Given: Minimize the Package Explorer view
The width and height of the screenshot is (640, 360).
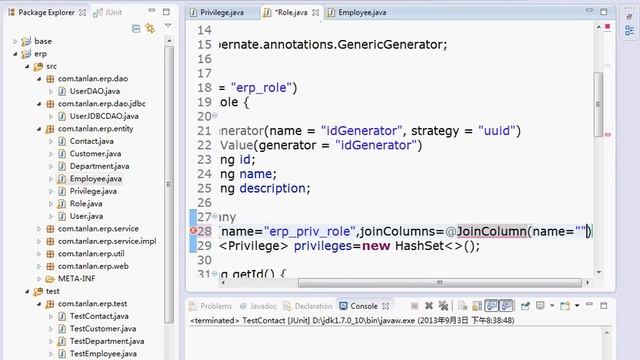Looking at the screenshot, I should click(152, 11).
